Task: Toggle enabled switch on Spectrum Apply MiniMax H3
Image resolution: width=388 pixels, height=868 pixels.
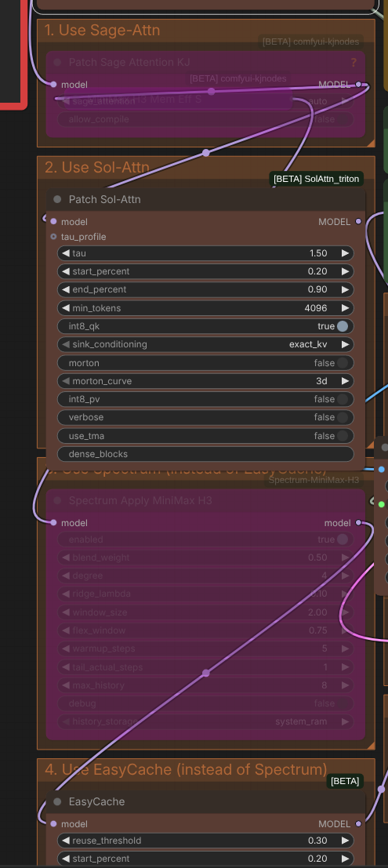Action: [343, 539]
